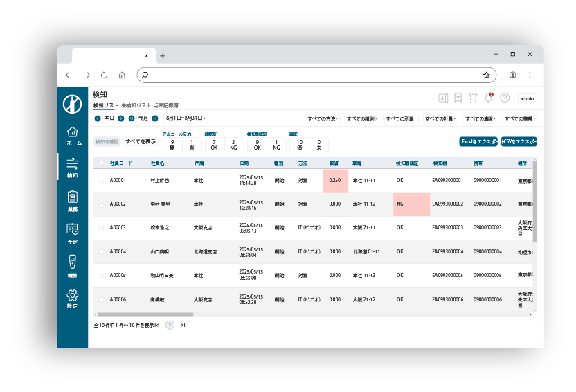Click the help question mark icon
Screen dimensions: 576x392
(505, 98)
